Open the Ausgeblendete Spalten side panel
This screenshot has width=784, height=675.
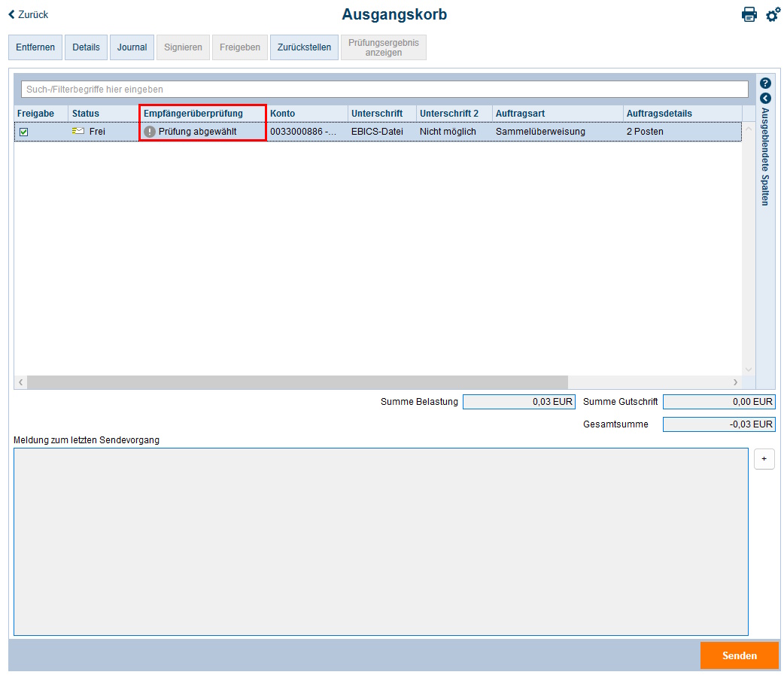pyautogui.click(x=765, y=157)
